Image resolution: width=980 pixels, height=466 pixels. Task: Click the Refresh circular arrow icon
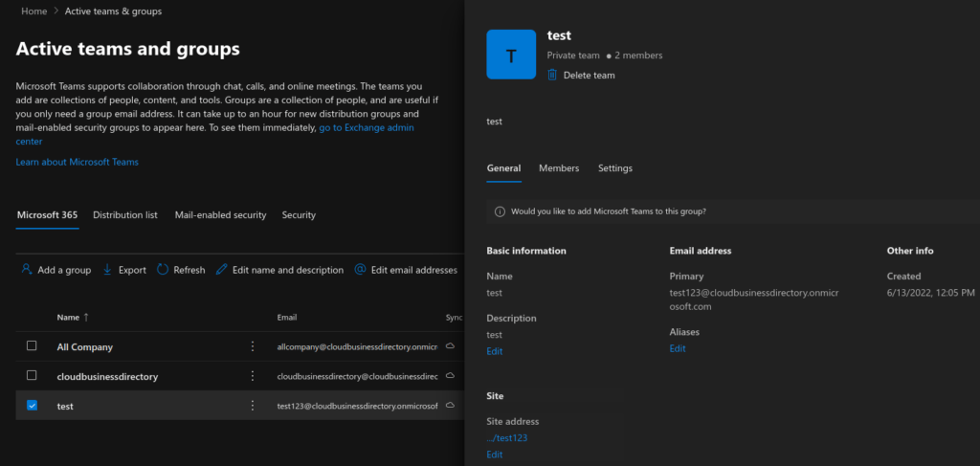point(163,269)
